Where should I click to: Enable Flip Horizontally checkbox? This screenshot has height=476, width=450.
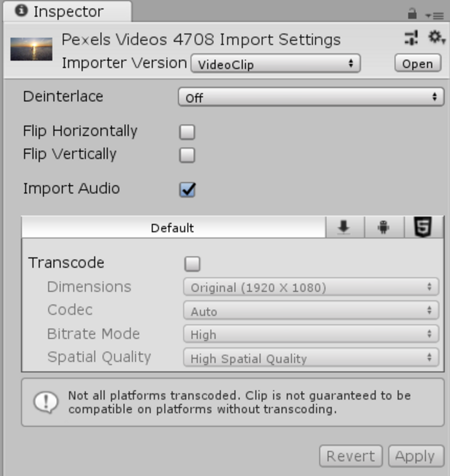click(187, 132)
